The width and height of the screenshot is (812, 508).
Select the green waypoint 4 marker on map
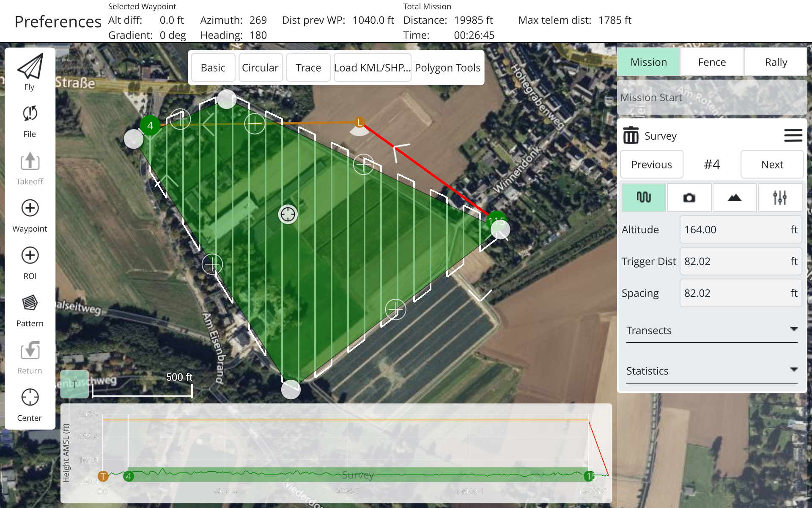150,125
